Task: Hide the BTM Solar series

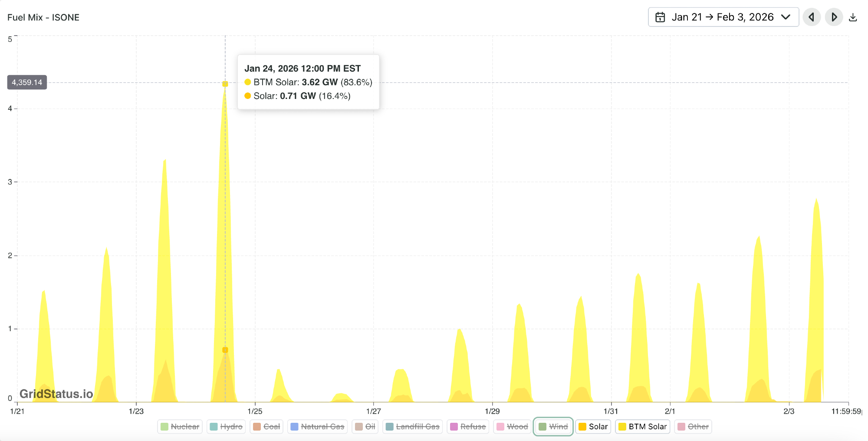Action: (642, 427)
